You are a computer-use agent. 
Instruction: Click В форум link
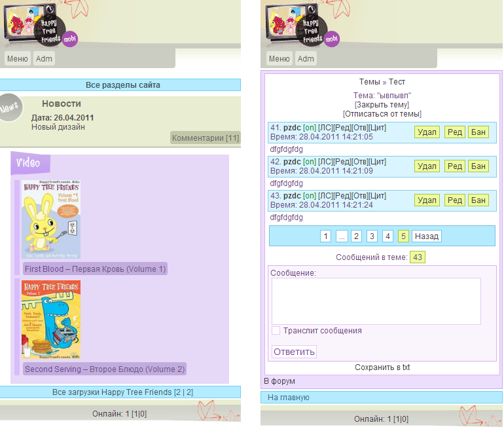coord(279,381)
